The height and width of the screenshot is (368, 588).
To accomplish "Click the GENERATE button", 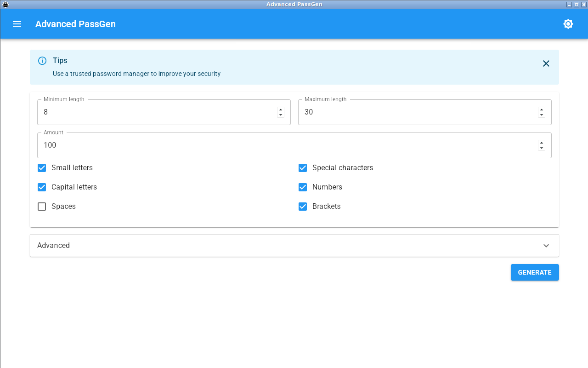I will coord(535,272).
